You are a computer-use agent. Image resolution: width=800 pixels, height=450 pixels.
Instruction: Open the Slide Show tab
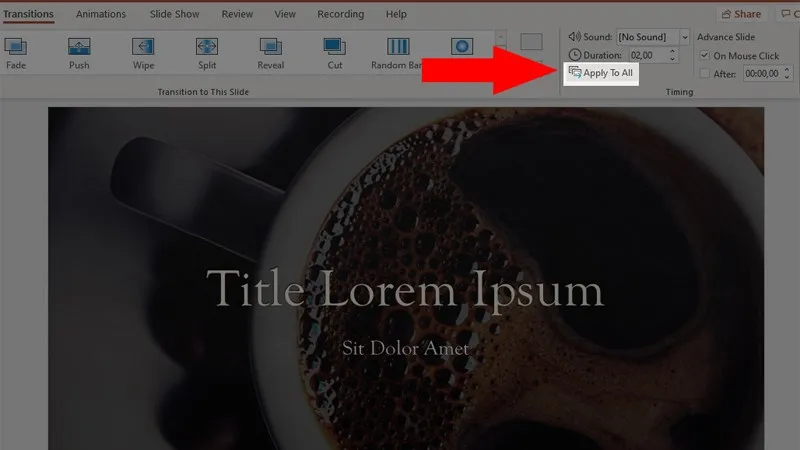(174, 14)
